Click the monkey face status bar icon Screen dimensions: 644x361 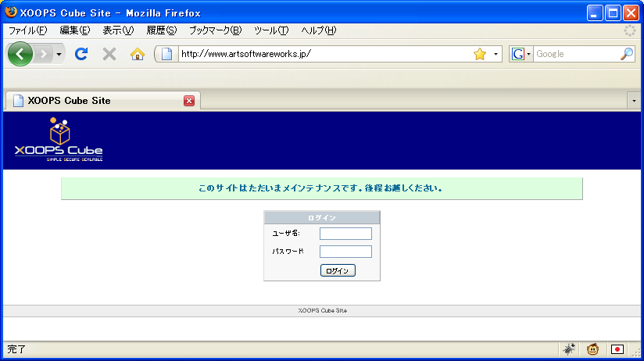coord(593,349)
